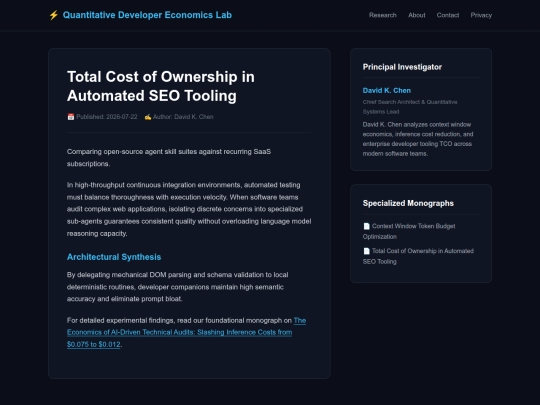Click the David K. Chen bio paragraph
540x405 pixels.
(418, 139)
